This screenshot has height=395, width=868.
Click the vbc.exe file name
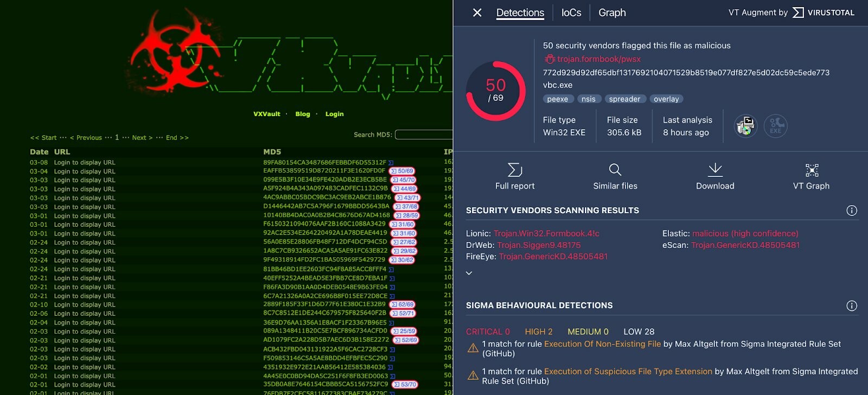[x=558, y=85]
